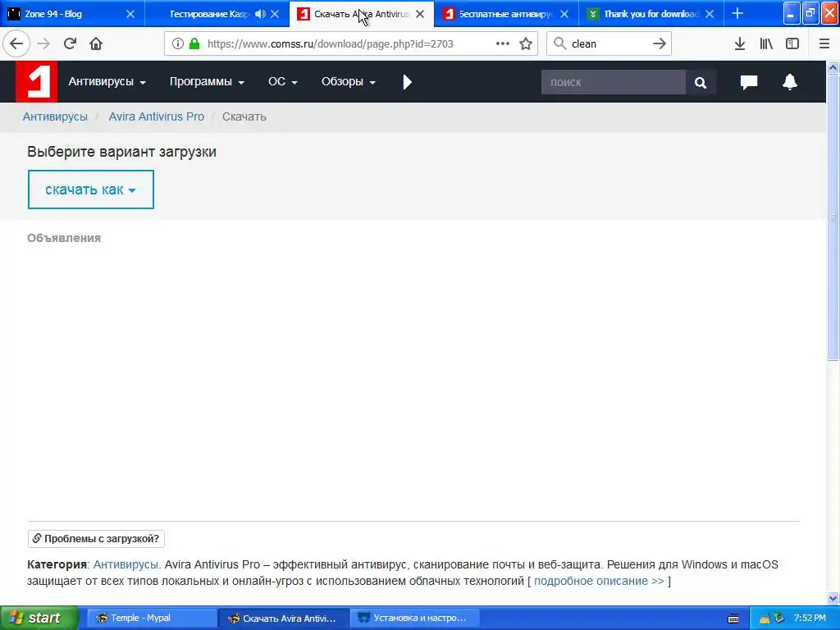Image resolution: width=840 pixels, height=630 pixels.
Task: Expand the Программы menu
Action: pyautogui.click(x=207, y=81)
